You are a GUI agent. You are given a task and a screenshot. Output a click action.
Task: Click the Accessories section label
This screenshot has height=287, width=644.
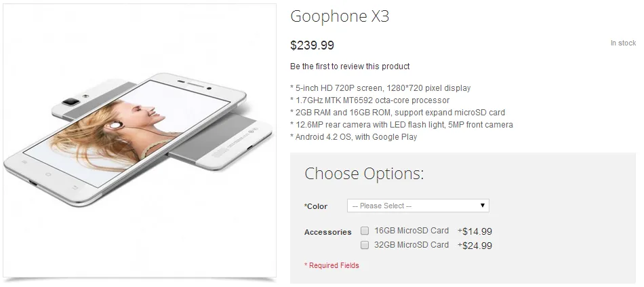(x=328, y=232)
